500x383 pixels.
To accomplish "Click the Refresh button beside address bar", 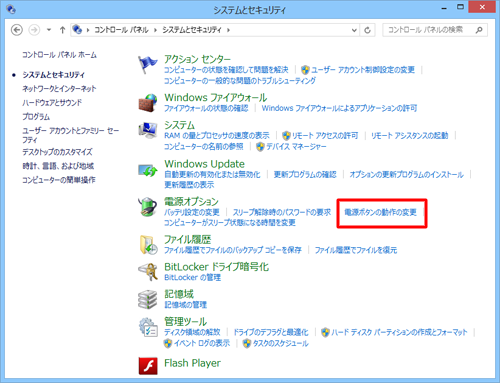I will 367,30.
